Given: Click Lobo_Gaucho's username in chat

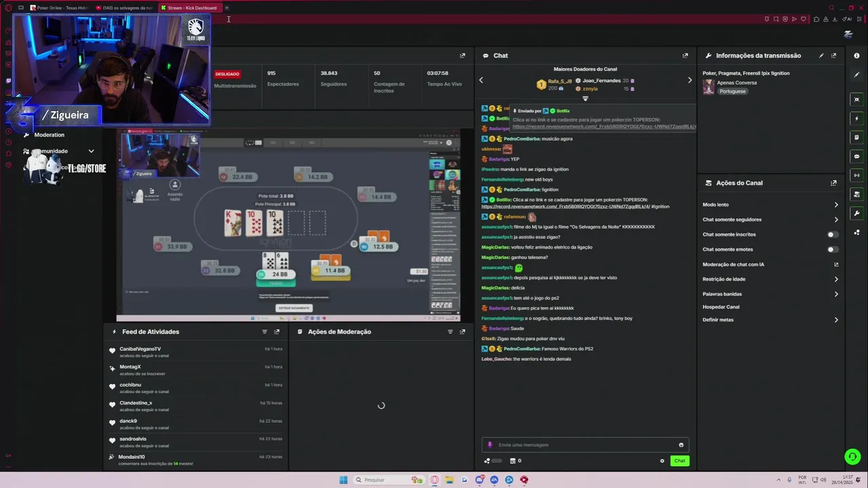Looking at the screenshot, I should (x=496, y=359).
